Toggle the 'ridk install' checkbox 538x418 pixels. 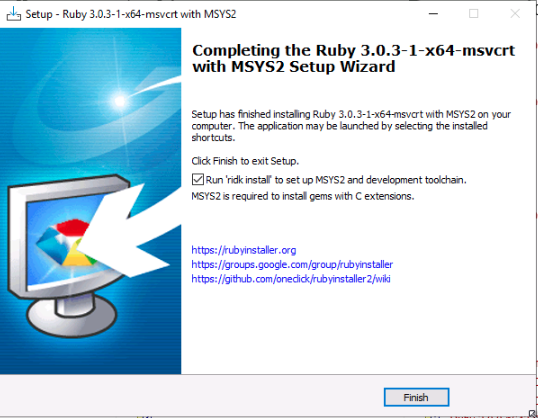pyautogui.click(x=198, y=180)
